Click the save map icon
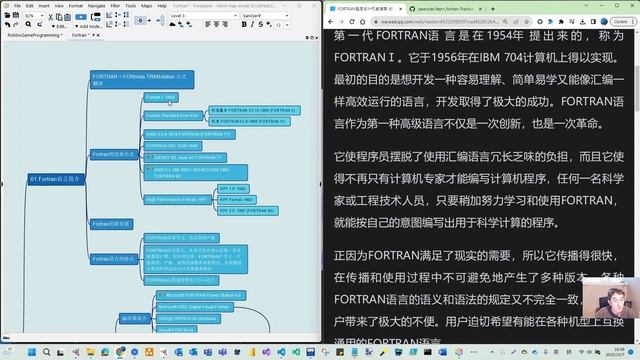The height and width of the screenshot is (360, 640). [16, 15]
